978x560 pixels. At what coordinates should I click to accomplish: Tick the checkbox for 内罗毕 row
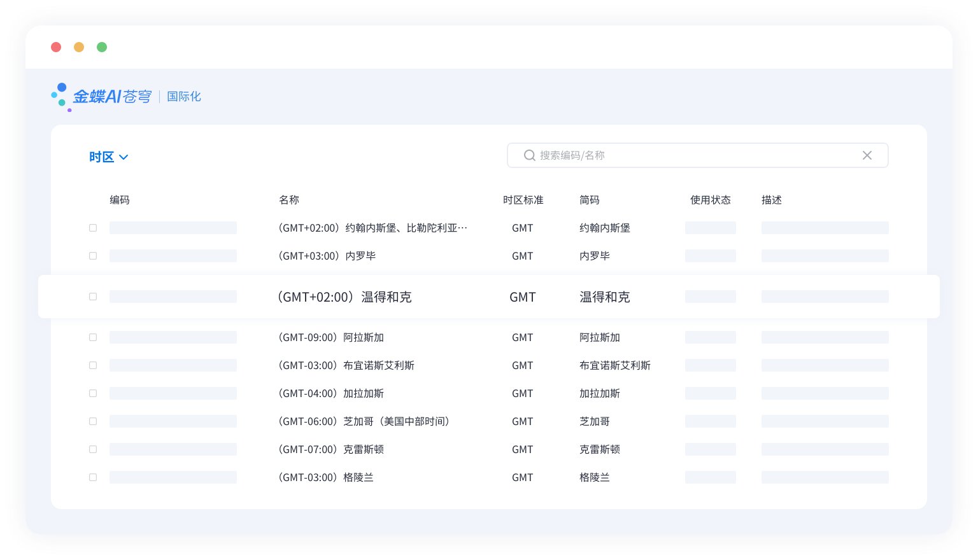click(x=93, y=256)
